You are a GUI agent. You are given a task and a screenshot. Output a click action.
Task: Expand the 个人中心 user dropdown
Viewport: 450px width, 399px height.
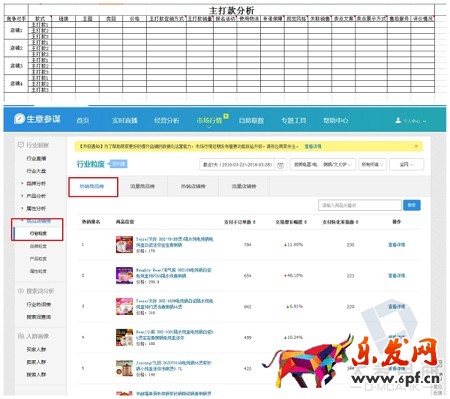[x=414, y=121]
